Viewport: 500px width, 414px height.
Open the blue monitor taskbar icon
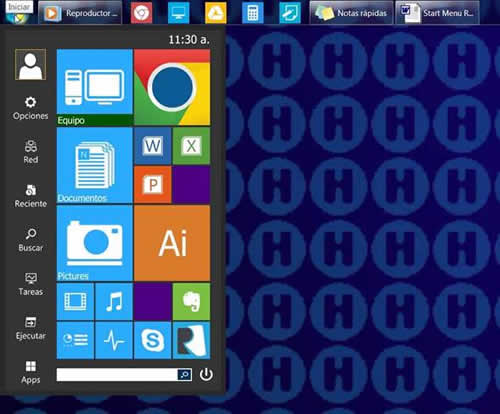pos(178,13)
